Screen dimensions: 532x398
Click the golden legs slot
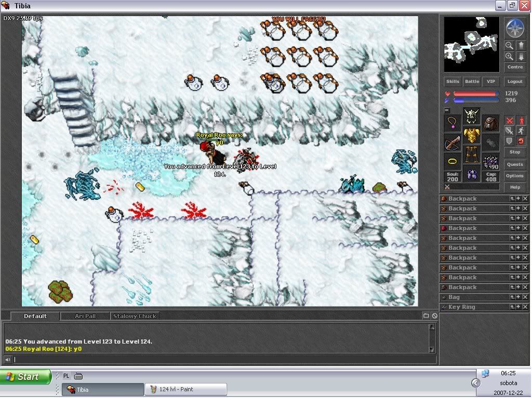pyautogui.click(x=472, y=155)
